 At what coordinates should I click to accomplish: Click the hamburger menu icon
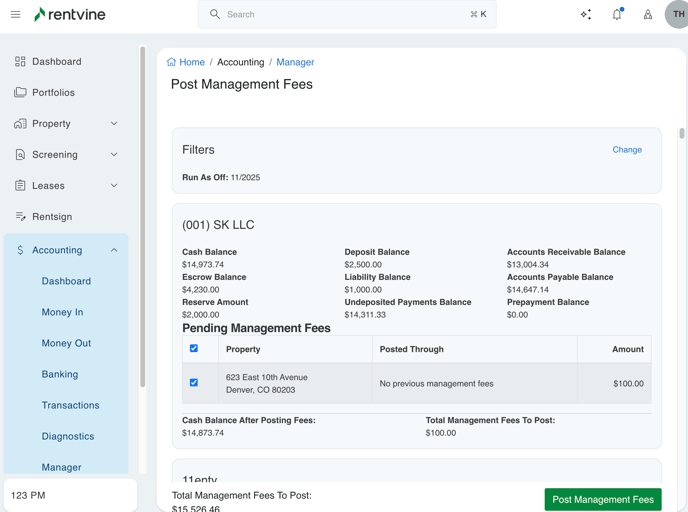pyautogui.click(x=15, y=15)
